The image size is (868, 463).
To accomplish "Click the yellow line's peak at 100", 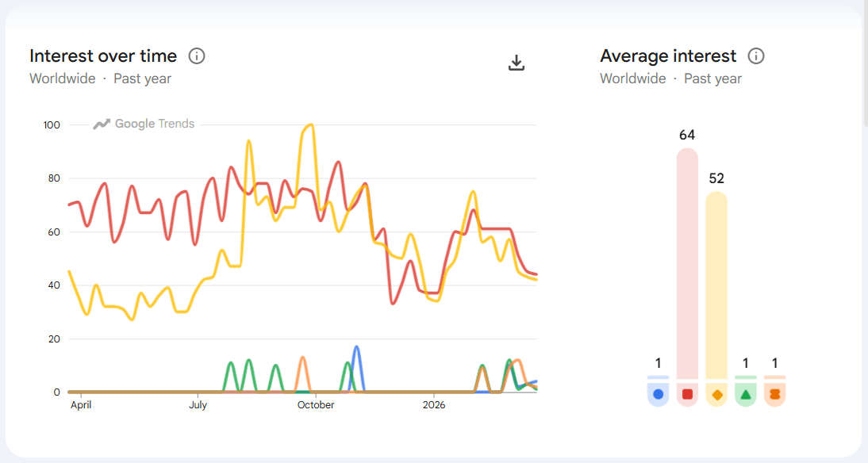I will click(309, 125).
